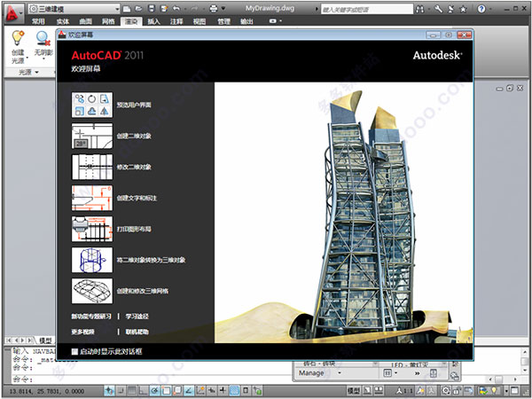Toggle Infer Constraints in status bar
532x399 pixels.
(x=109, y=391)
